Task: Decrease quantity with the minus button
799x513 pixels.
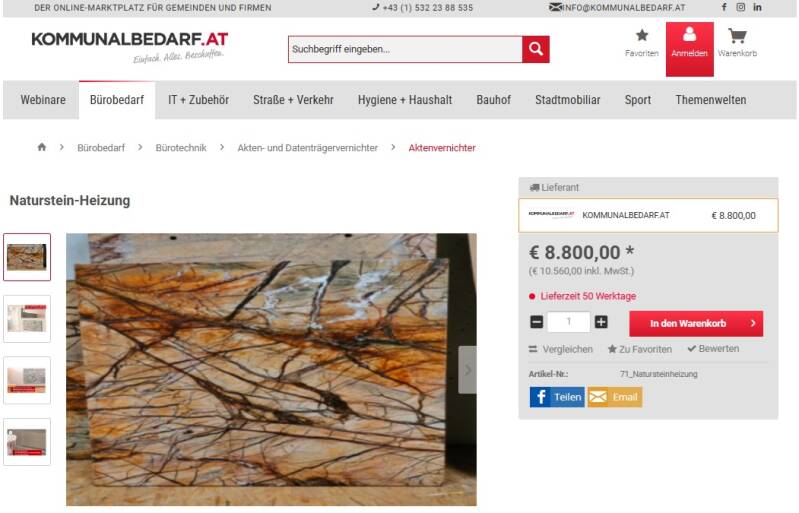Action: (536, 322)
